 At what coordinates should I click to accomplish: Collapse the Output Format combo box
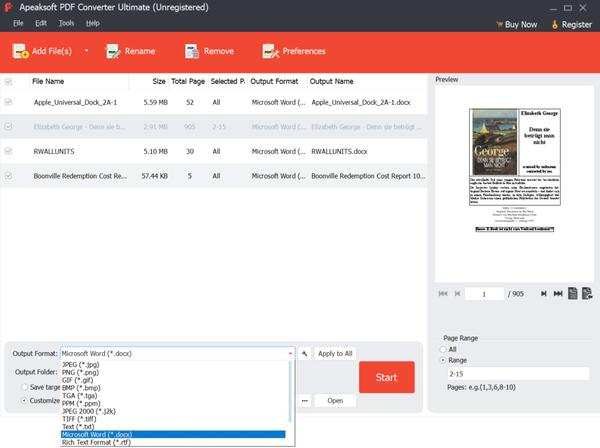coord(291,353)
